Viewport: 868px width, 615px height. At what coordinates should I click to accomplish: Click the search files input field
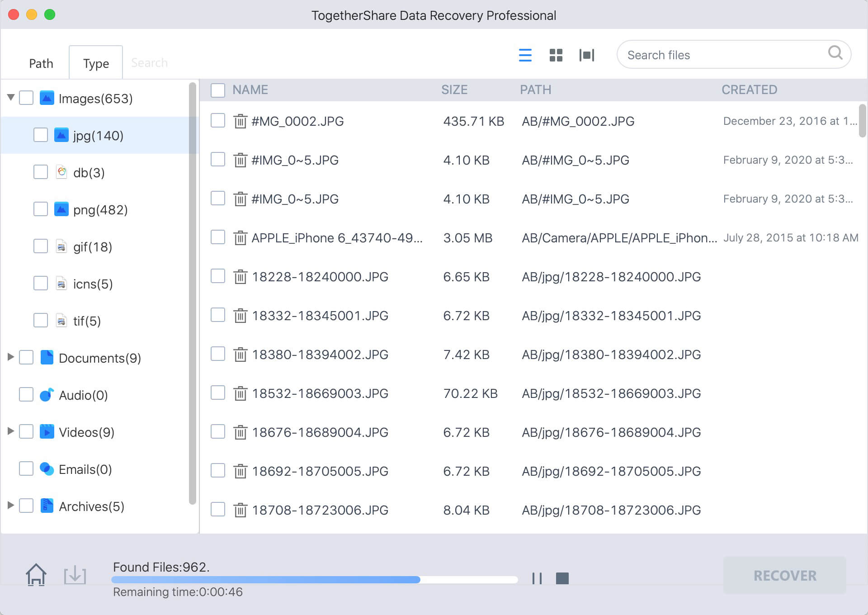(724, 55)
